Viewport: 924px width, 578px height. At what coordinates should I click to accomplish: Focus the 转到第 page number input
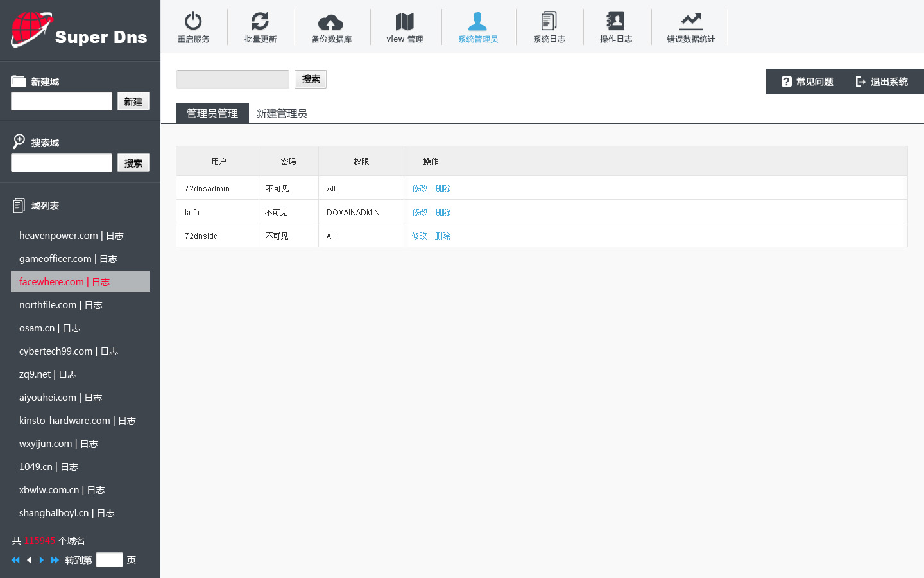pyautogui.click(x=109, y=559)
